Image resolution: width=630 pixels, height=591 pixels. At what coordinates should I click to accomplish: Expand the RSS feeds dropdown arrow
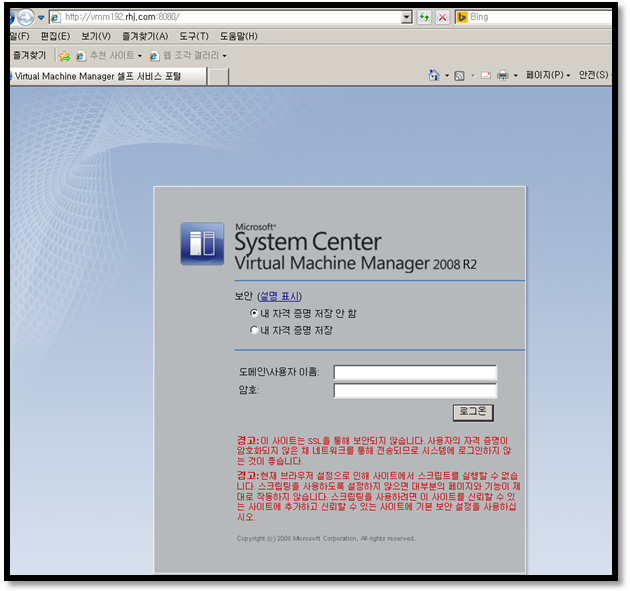[473, 76]
